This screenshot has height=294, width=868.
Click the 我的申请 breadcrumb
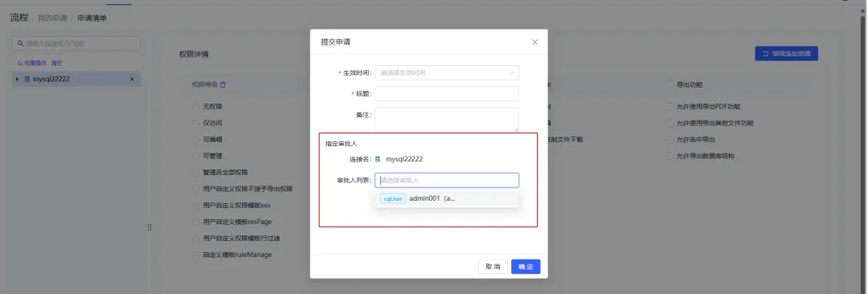[x=52, y=18]
